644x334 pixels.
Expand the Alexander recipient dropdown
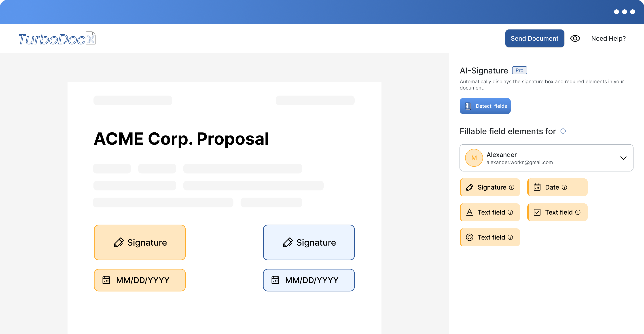pos(546,158)
